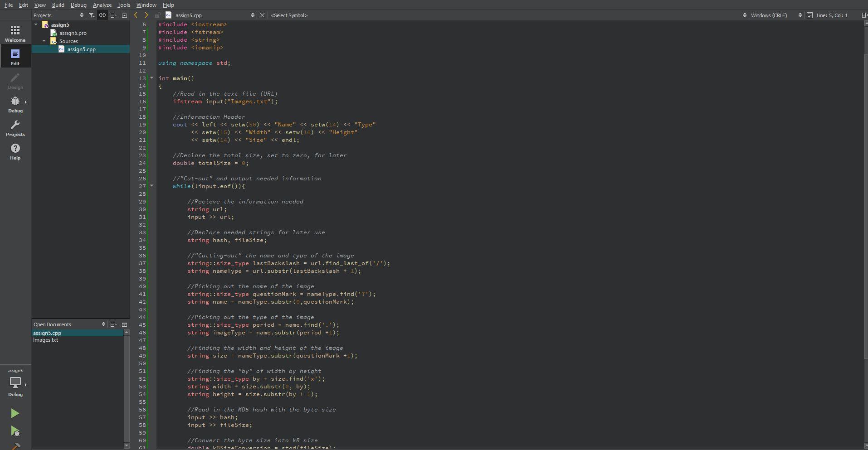Open the filter options in Projects panel
868x450 pixels.
point(91,15)
